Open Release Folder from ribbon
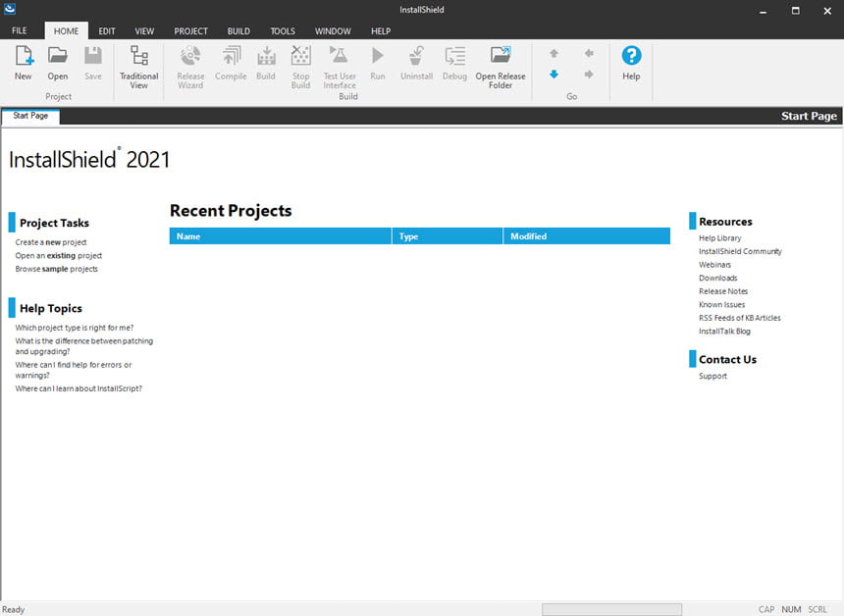The image size is (844, 616). click(501, 68)
